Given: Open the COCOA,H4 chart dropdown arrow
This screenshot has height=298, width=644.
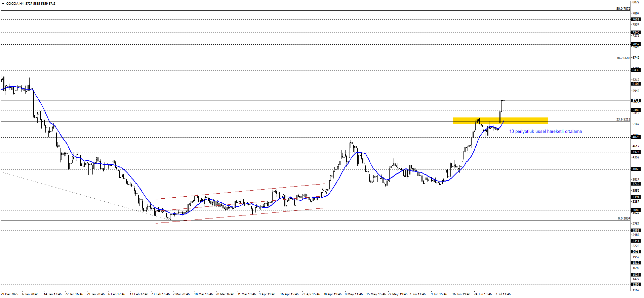Looking at the screenshot, I should click(x=3, y=4).
